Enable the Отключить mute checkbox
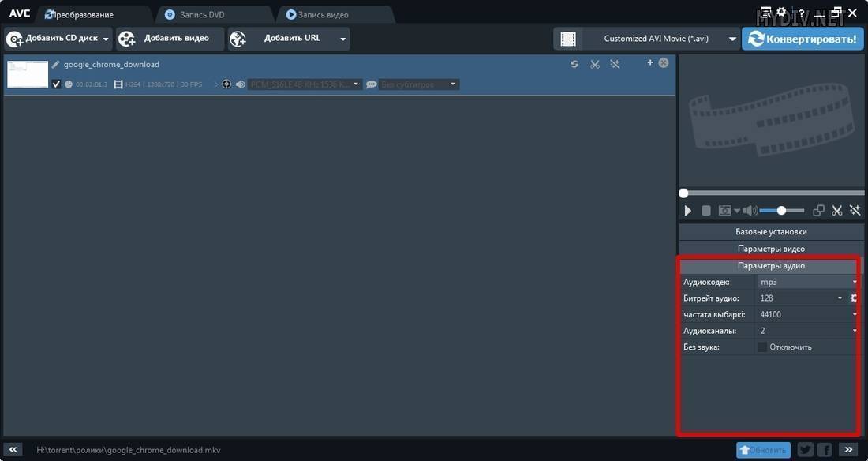This screenshot has width=868, height=461. click(x=761, y=347)
